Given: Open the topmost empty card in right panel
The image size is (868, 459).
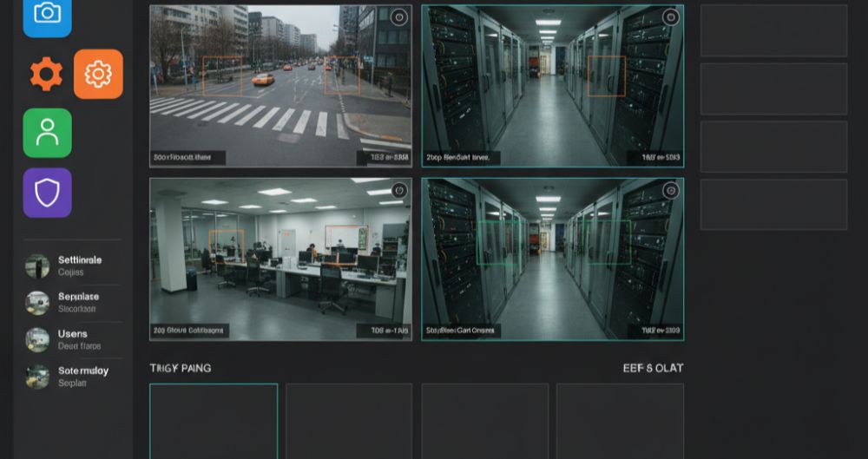Looking at the screenshot, I should pos(774,30).
